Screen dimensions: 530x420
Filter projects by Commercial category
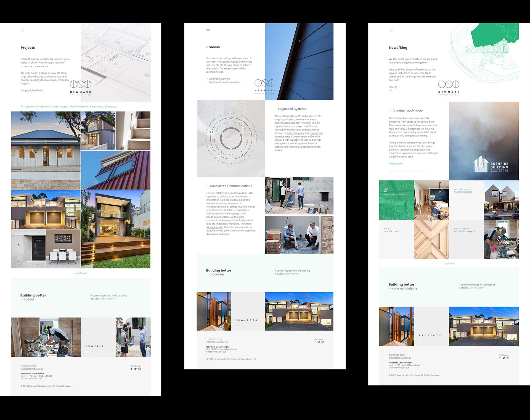click(32, 106)
